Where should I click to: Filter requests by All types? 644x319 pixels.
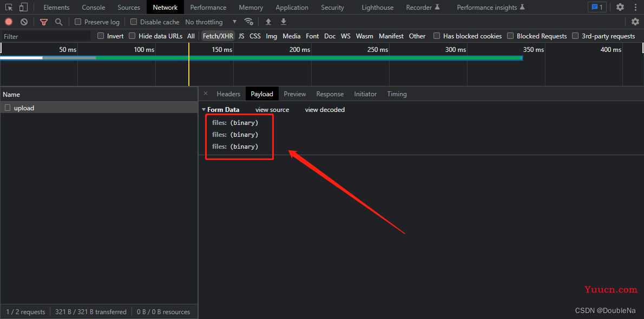pos(191,36)
